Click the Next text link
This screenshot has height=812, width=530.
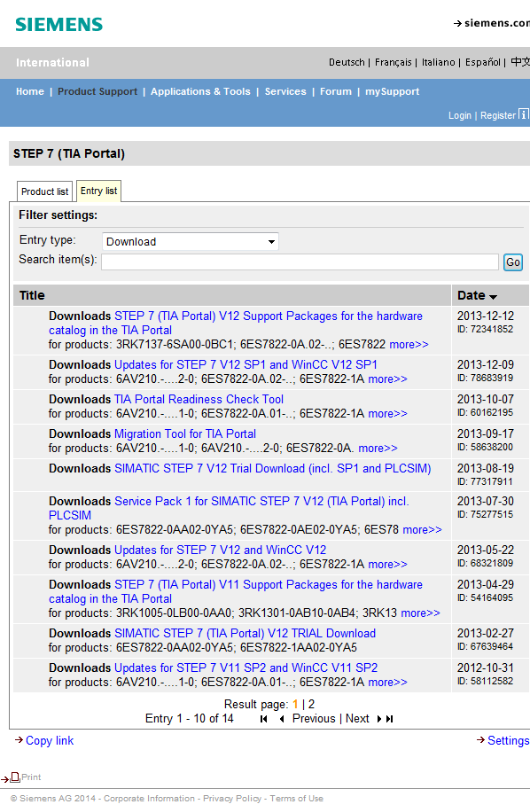pyautogui.click(x=357, y=719)
